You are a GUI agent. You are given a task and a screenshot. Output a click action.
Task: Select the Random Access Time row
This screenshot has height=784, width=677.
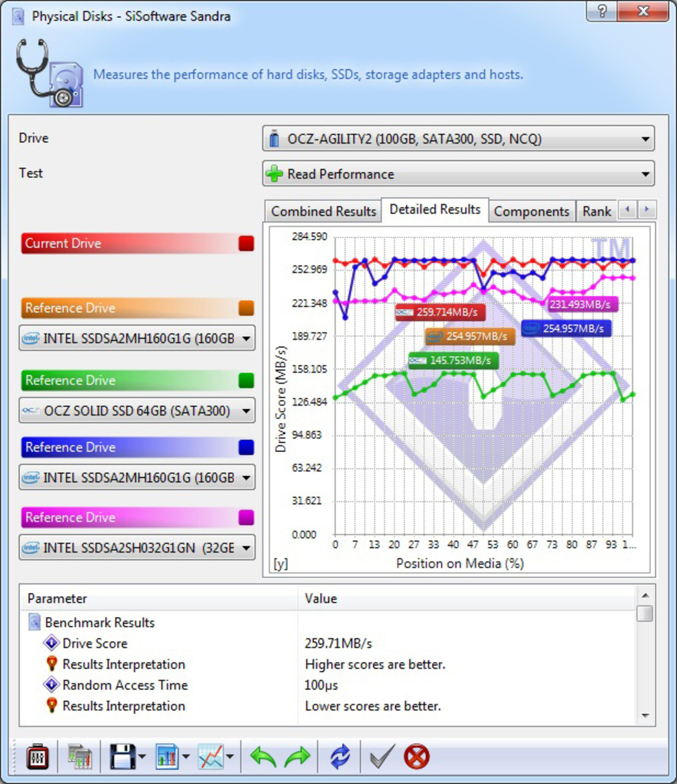coord(327,685)
